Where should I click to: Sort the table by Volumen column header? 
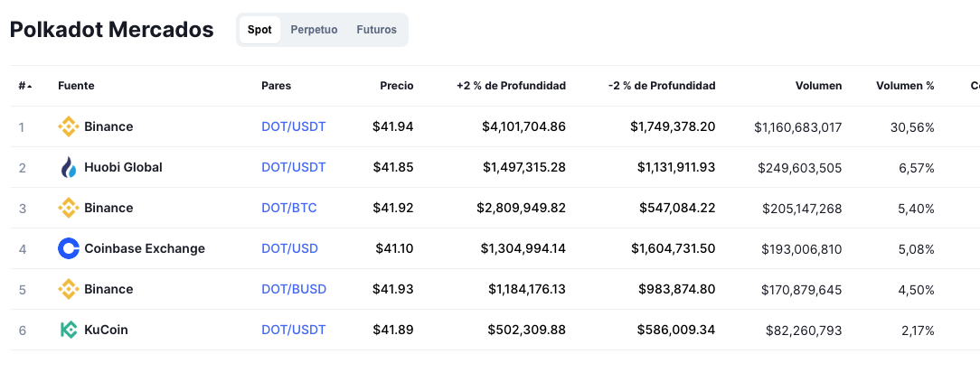[818, 86]
